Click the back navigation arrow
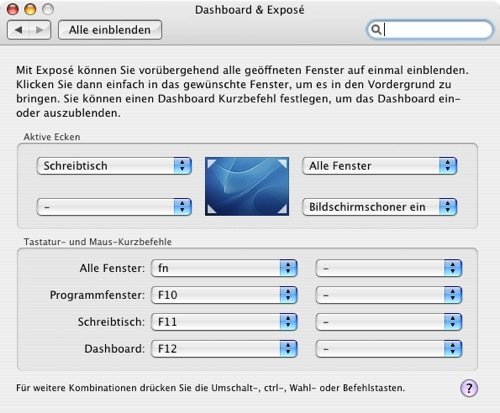The width and height of the screenshot is (500, 413). 18,30
